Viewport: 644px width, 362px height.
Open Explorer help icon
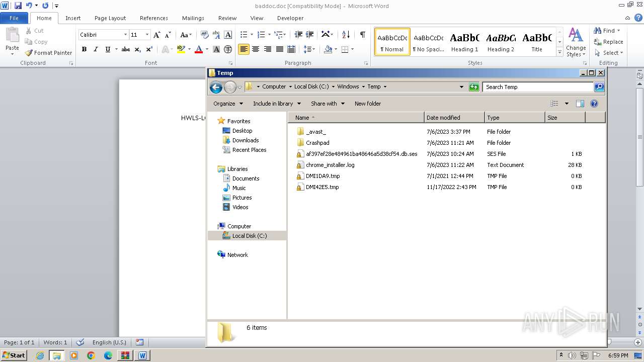pyautogui.click(x=594, y=104)
